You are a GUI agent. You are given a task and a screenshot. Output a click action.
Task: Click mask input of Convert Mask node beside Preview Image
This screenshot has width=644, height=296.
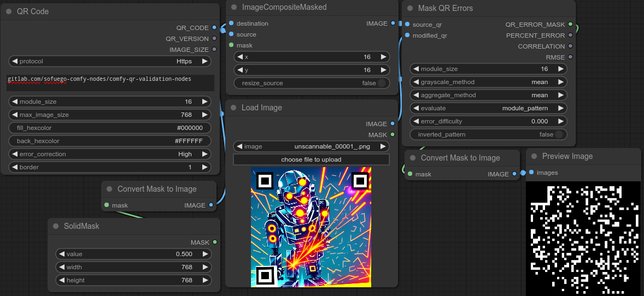[x=410, y=174]
